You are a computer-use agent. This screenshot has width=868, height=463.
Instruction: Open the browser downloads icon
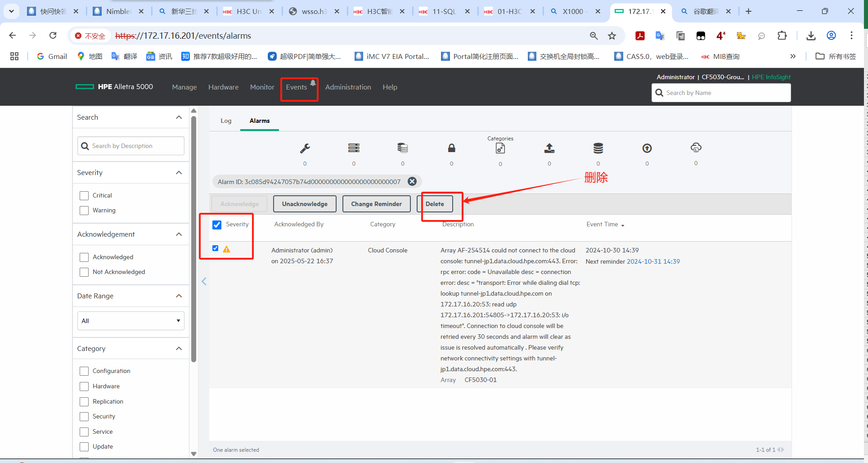pyautogui.click(x=811, y=36)
